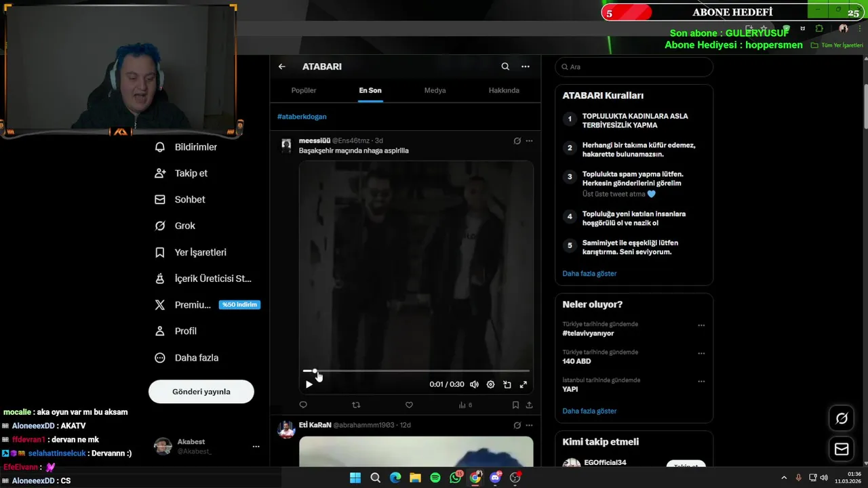Open the three-dot menu in the ATABARI header
This screenshot has width=868, height=488.
(526, 66)
